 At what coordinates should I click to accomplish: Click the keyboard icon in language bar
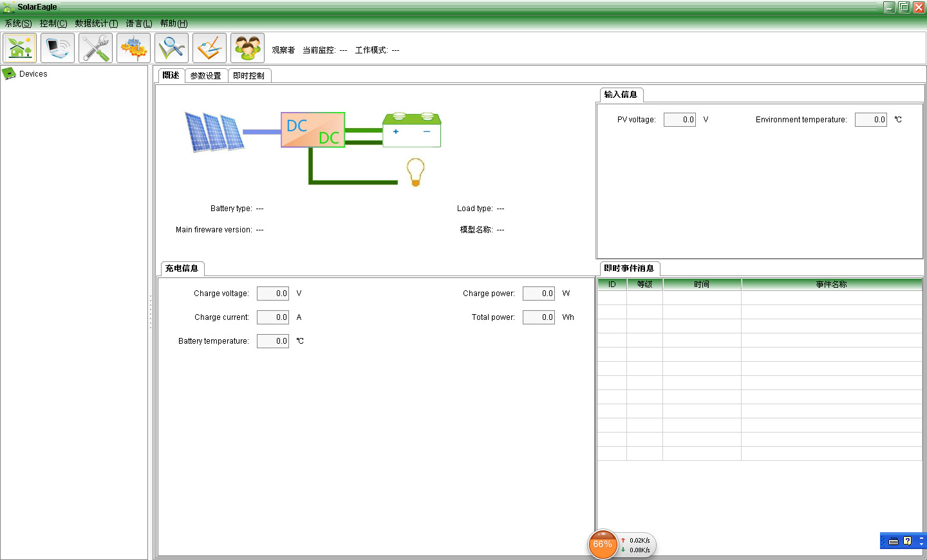tap(894, 541)
